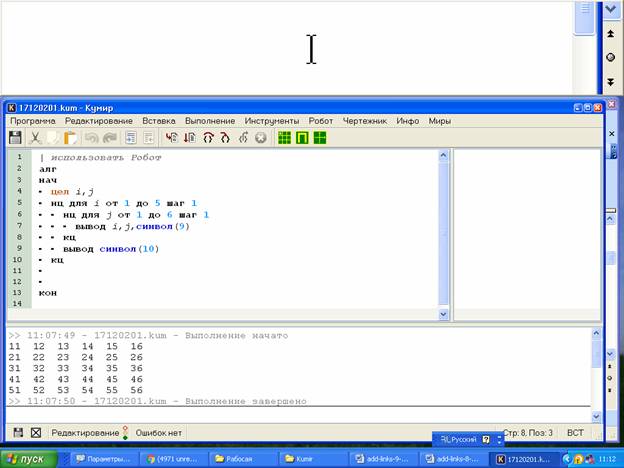
Task: Clear the output with crossed-box icon
Action: [x=36, y=433]
